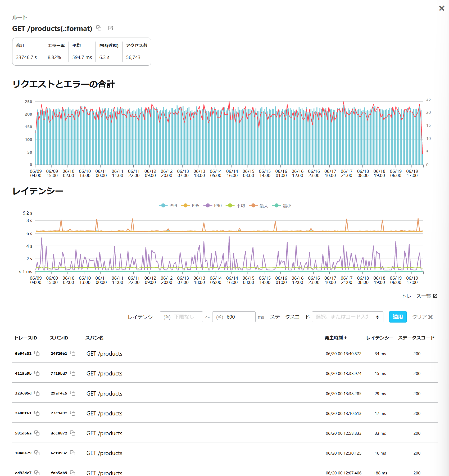Select the ステータスコード column header
This screenshot has width=449, height=476.
[x=416, y=338]
